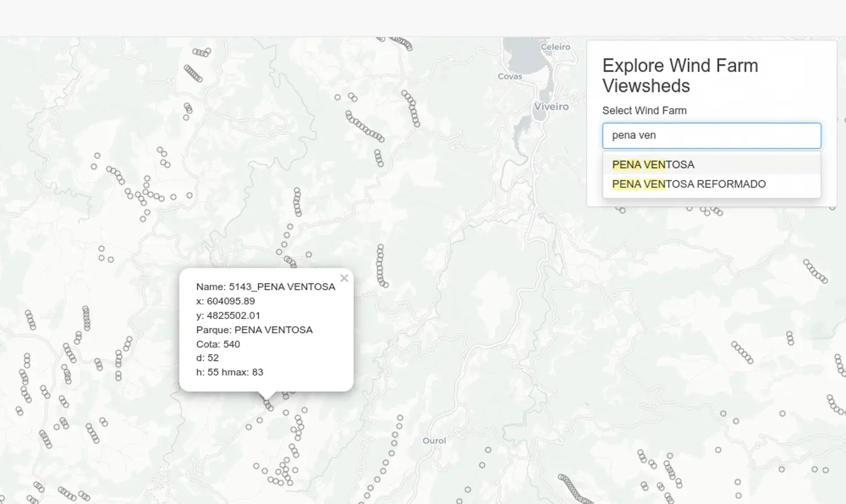Click the Celeiro label on the map

tap(556, 47)
